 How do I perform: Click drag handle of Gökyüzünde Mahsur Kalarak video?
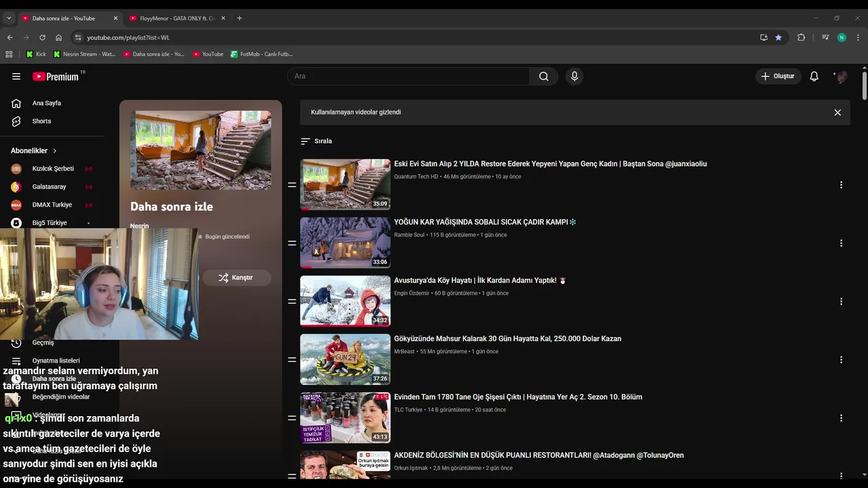292,360
